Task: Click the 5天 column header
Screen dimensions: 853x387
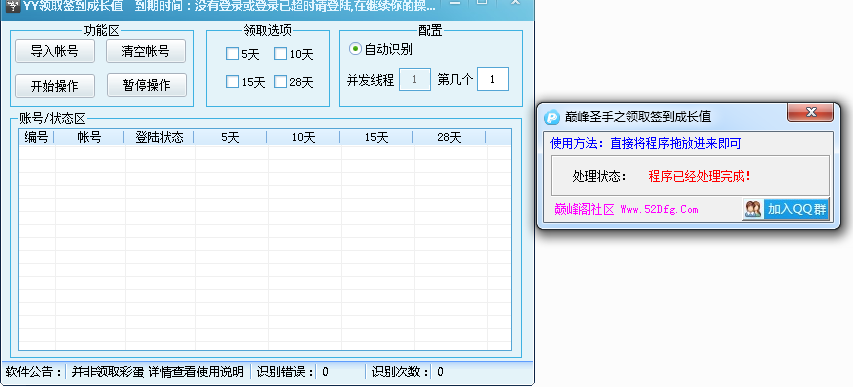Action: pos(230,138)
